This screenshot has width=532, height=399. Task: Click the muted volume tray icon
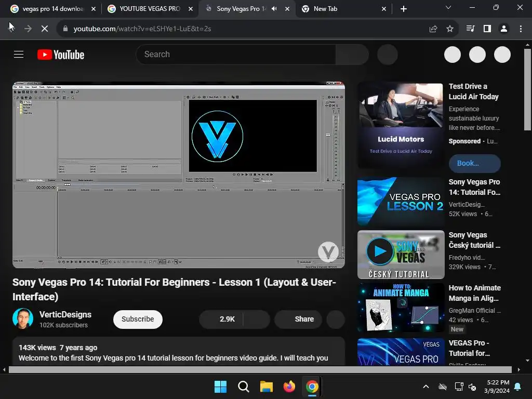click(472, 387)
